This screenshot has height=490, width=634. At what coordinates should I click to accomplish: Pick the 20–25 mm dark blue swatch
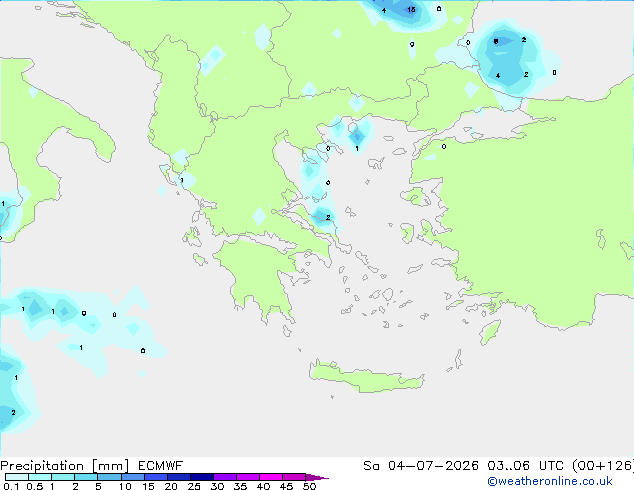pyautogui.click(x=179, y=477)
